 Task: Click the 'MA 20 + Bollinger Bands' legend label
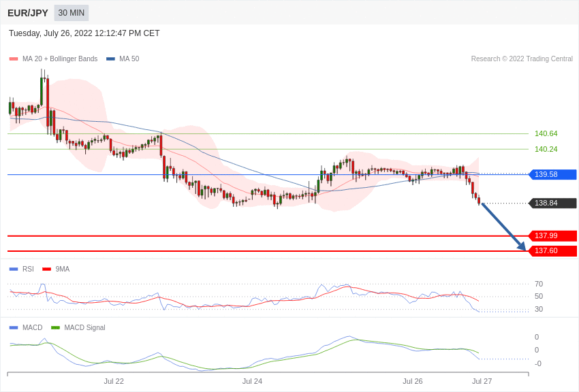pos(60,59)
